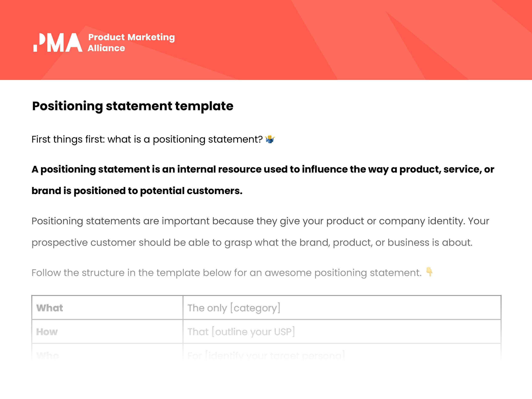Select the Positioning statement template heading

coord(133,106)
